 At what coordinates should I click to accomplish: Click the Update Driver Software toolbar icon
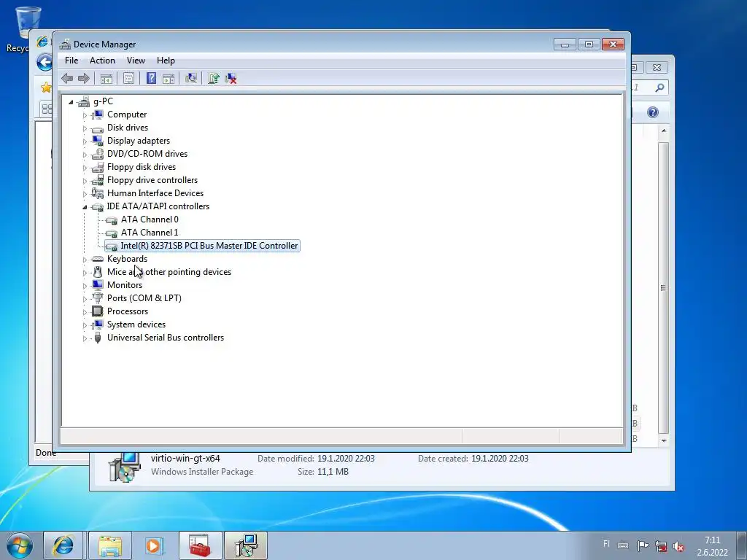(214, 78)
